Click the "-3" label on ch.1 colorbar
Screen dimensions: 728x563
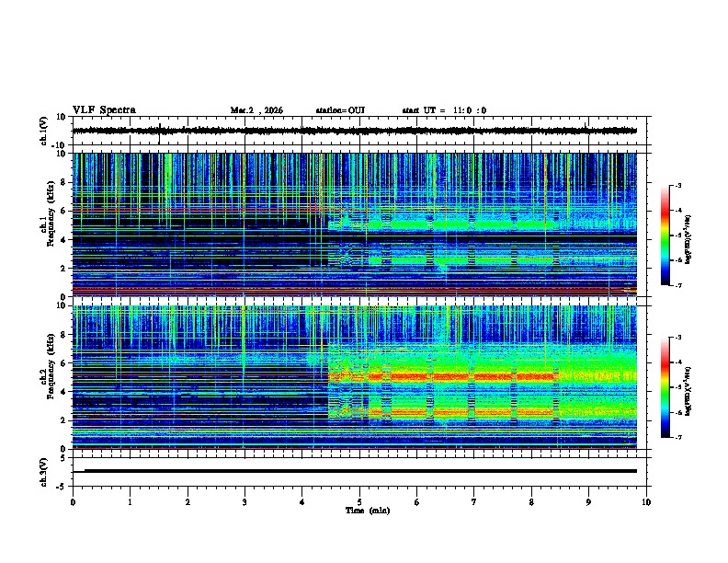677,186
